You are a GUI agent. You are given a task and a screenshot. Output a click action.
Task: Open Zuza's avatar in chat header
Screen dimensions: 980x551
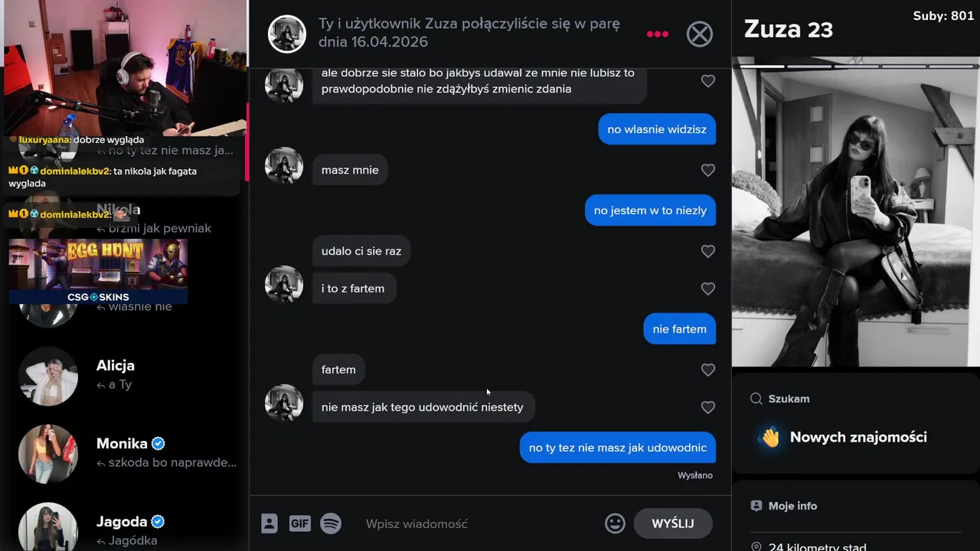(287, 34)
